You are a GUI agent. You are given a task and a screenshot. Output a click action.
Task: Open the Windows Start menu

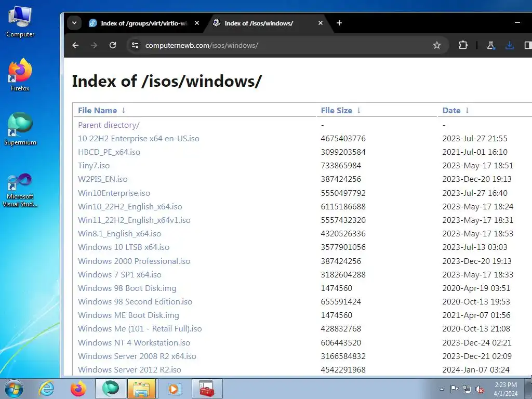tap(14, 389)
